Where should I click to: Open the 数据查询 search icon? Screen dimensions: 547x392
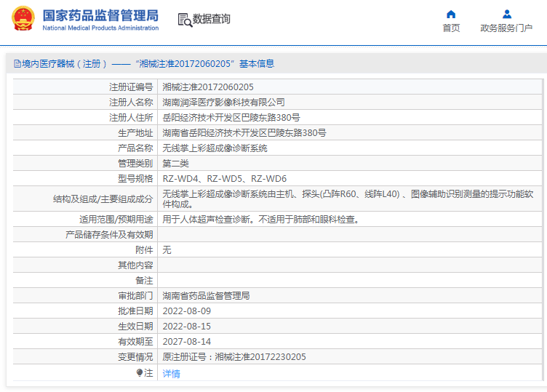coord(185,20)
